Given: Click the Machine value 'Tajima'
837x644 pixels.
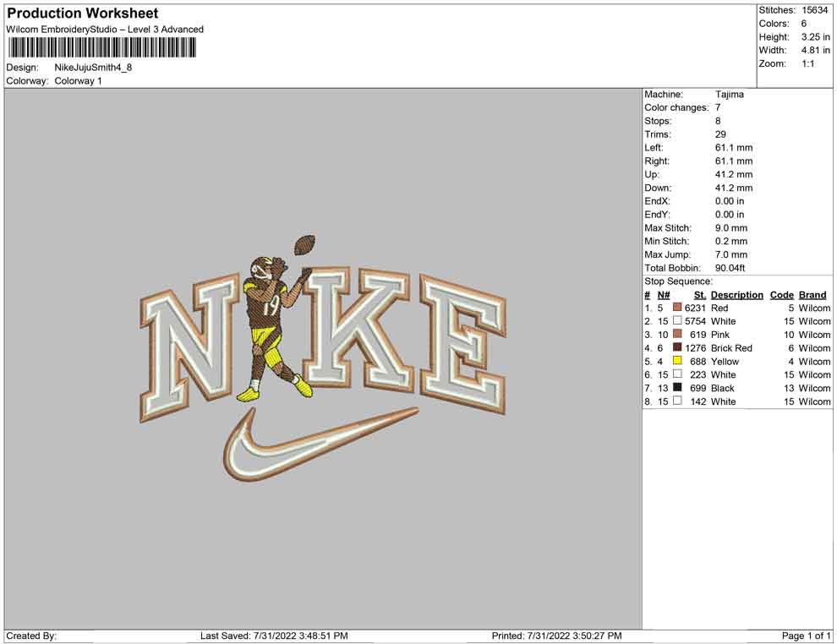Looking at the screenshot, I should tap(729, 95).
